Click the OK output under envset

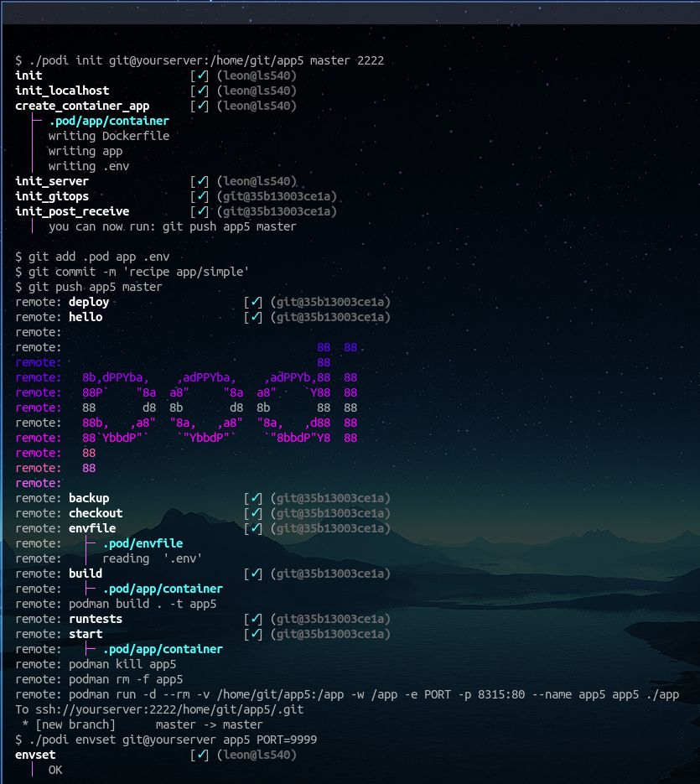tap(55, 770)
